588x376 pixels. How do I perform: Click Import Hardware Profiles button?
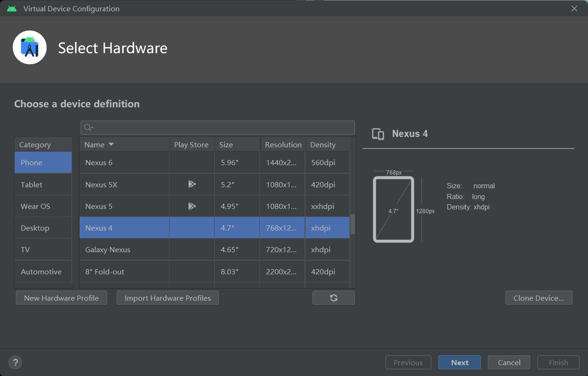click(x=168, y=298)
